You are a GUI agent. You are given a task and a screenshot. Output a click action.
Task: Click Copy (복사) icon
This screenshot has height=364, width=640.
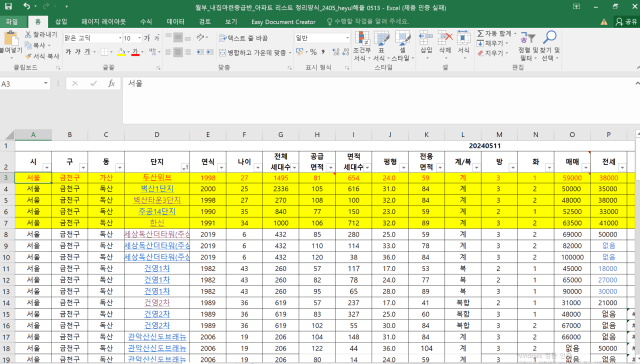(x=28, y=45)
